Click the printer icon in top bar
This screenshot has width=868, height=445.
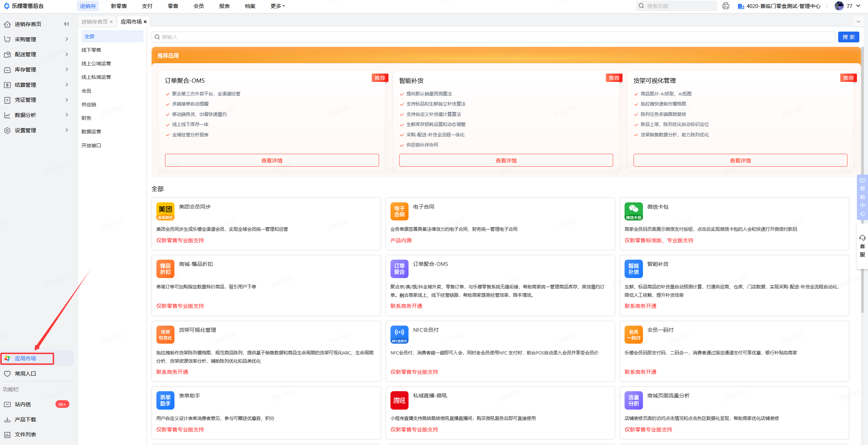(725, 6)
